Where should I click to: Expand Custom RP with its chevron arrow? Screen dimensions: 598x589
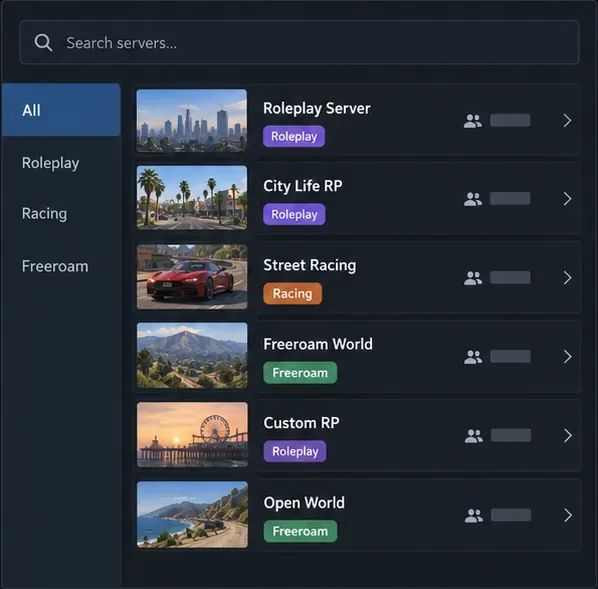tap(568, 435)
